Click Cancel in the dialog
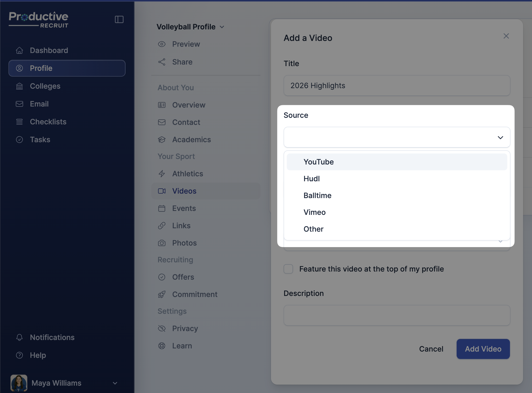Image resolution: width=532 pixels, height=393 pixels. tap(431, 349)
